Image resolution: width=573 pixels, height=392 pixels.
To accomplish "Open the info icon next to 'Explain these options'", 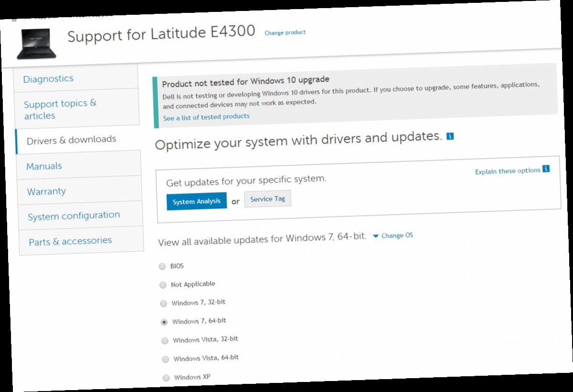I will 546,169.
